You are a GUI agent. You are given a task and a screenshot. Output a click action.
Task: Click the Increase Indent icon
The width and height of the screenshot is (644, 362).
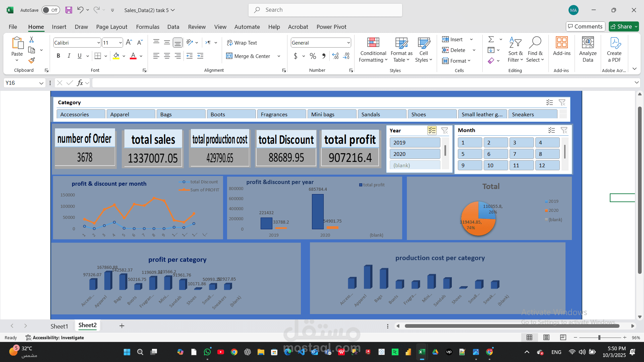click(200, 56)
